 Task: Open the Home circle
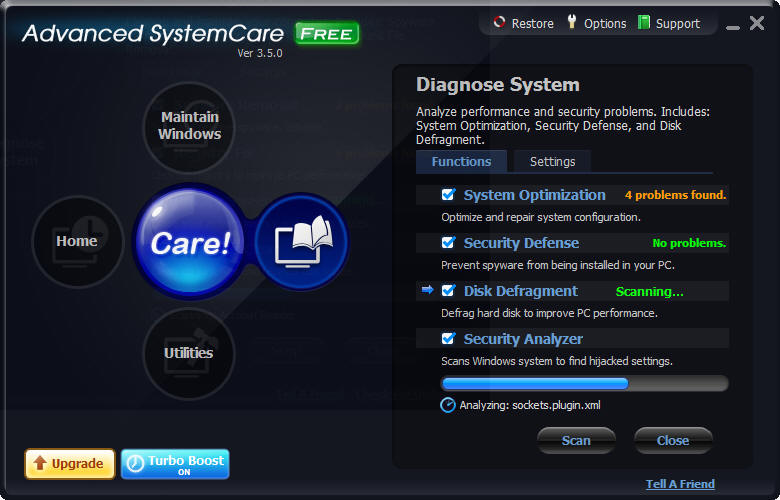coord(78,241)
